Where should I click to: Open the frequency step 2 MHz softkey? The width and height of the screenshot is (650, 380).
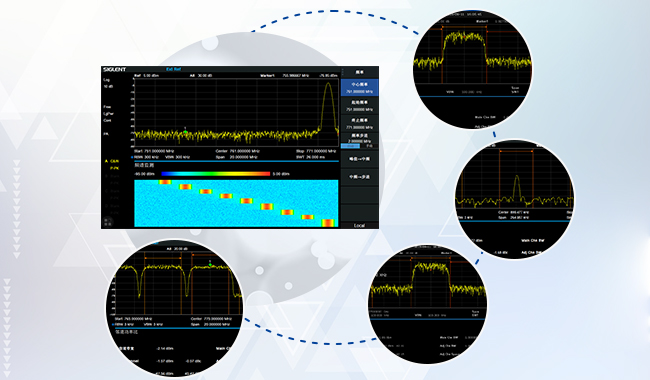(x=359, y=138)
